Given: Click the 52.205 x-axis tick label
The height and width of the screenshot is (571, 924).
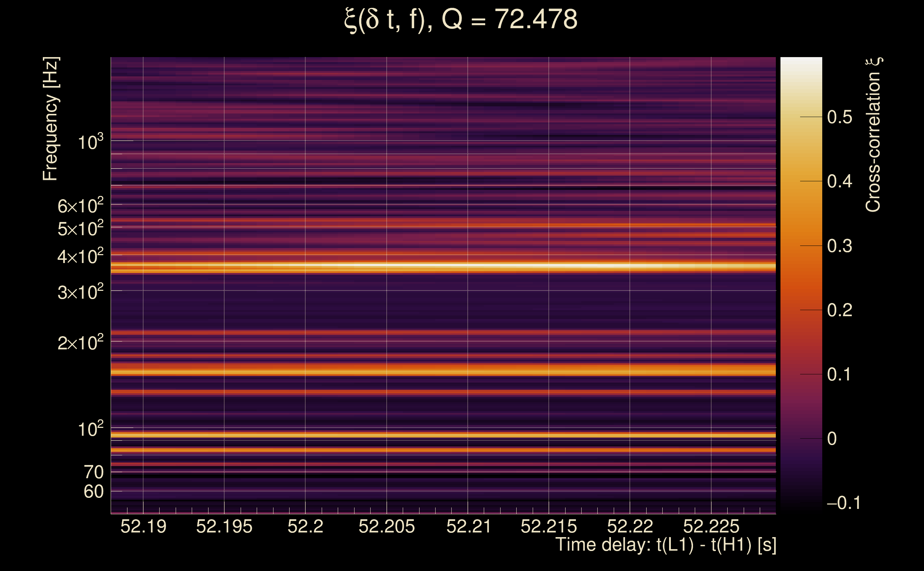Looking at the screenshot, I should click(x=386, y=526).
